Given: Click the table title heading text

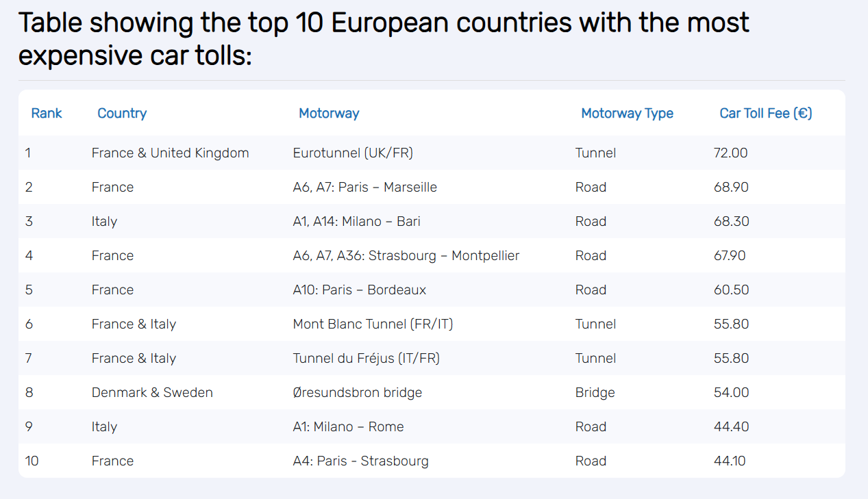Looking at the screenshot, I should 384,39.
